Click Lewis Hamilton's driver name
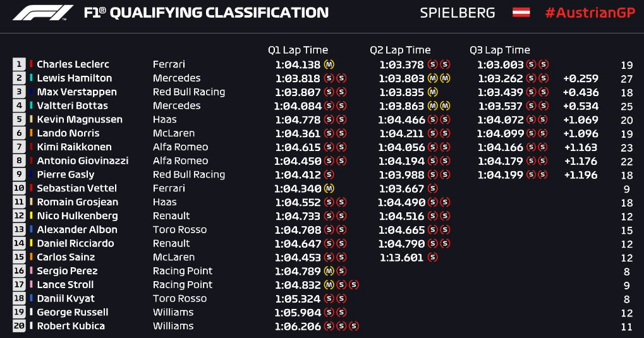 [75, 78]
